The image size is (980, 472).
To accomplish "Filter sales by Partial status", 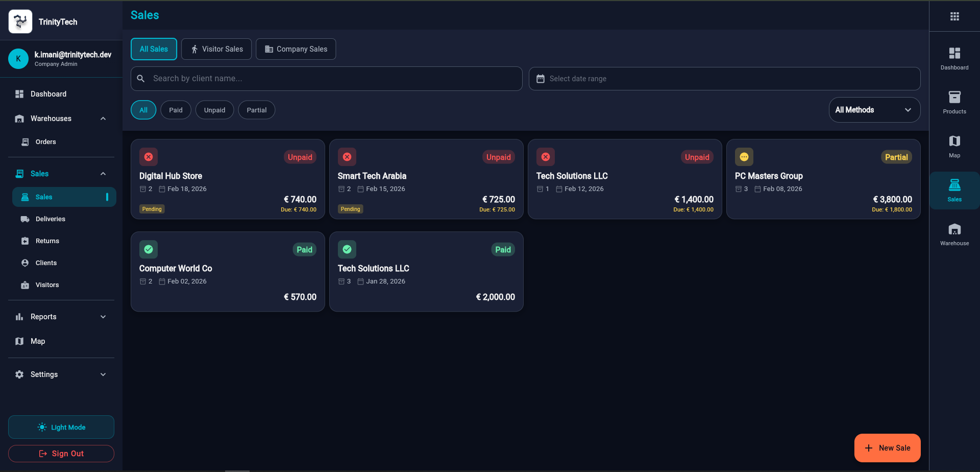I will tap(257, 110).
